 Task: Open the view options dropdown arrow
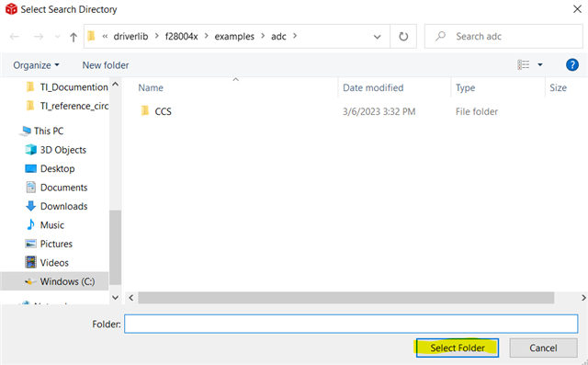click(x=540, y=65)
